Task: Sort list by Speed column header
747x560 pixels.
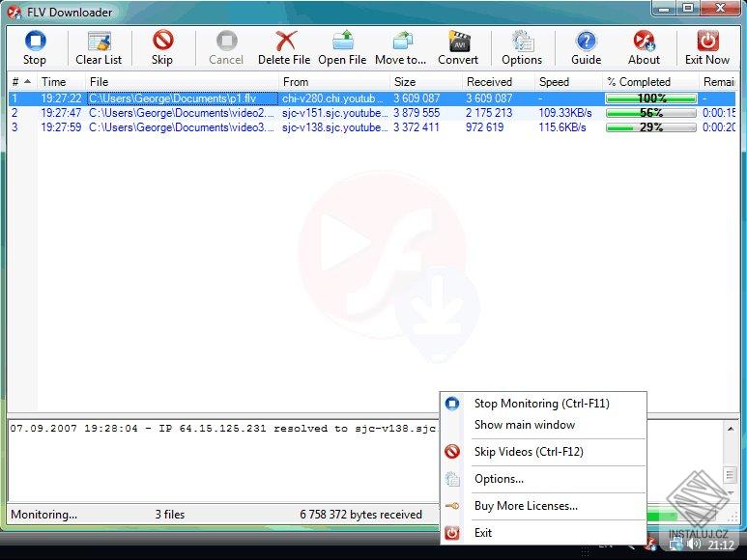Action: click(x=568, y=82)
